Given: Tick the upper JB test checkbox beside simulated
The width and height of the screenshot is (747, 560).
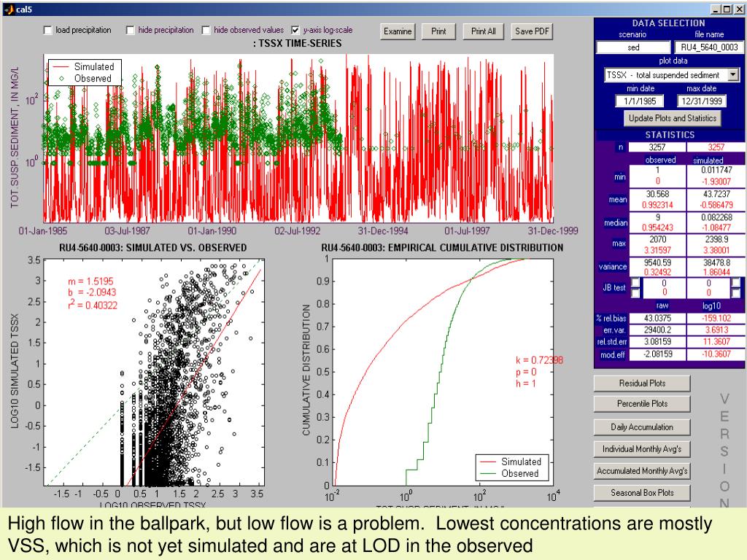Looking at the screenshot, I should [x=736, y=282].
